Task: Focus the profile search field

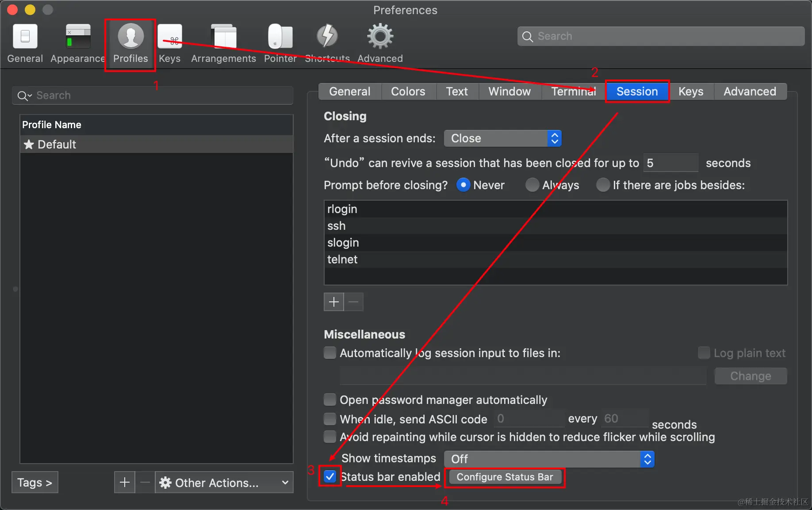Action: (153, 95)
